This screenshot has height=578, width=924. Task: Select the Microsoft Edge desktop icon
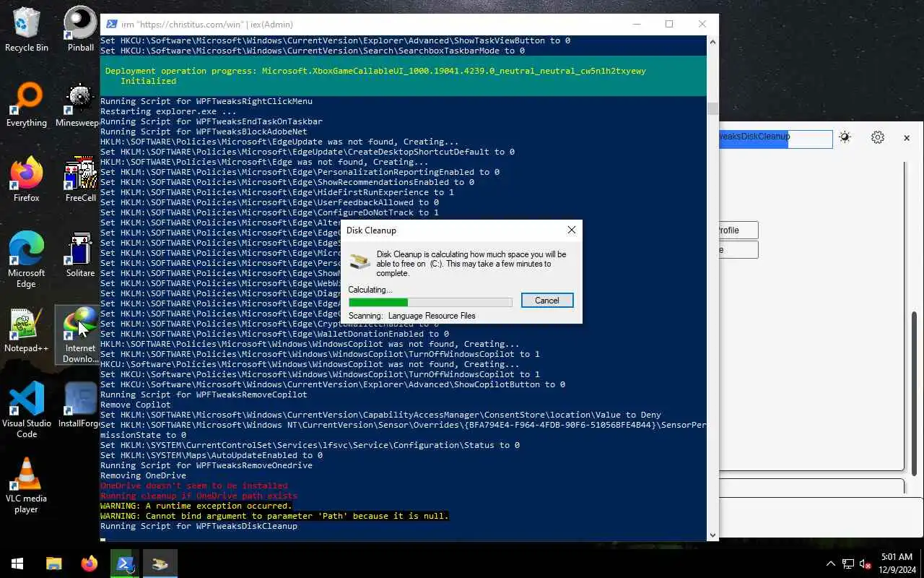[x=27, y=260]
